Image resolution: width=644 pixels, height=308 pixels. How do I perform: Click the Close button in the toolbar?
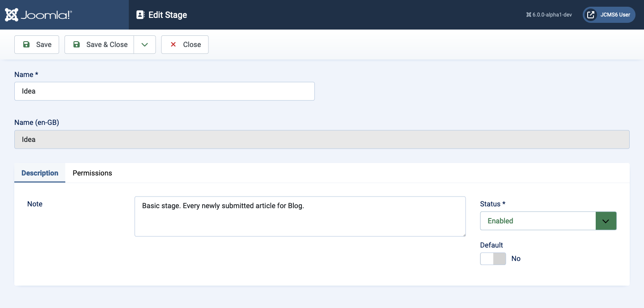click(x=185, y=44)
